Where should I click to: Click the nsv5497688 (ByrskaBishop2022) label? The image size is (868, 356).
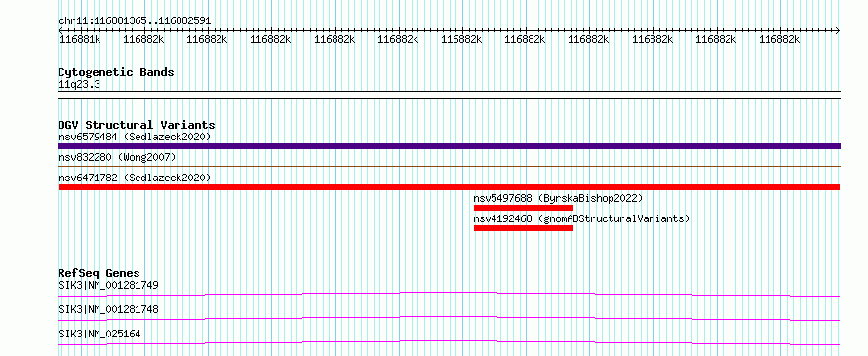pos(558,198)
